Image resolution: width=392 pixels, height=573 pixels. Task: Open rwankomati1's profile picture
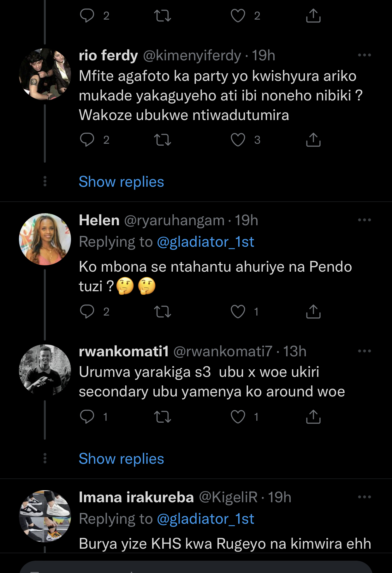pyautogui.click(x=45, y=370)
